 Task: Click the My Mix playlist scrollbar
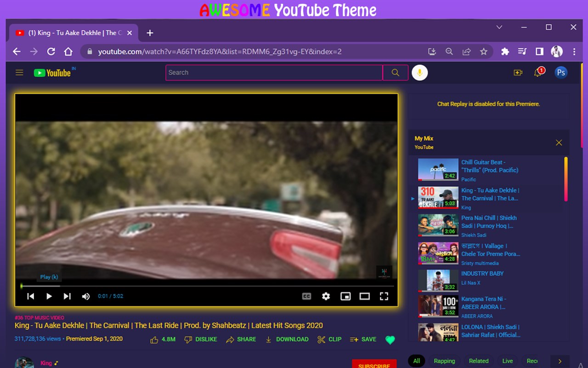[x=565, y=179]
